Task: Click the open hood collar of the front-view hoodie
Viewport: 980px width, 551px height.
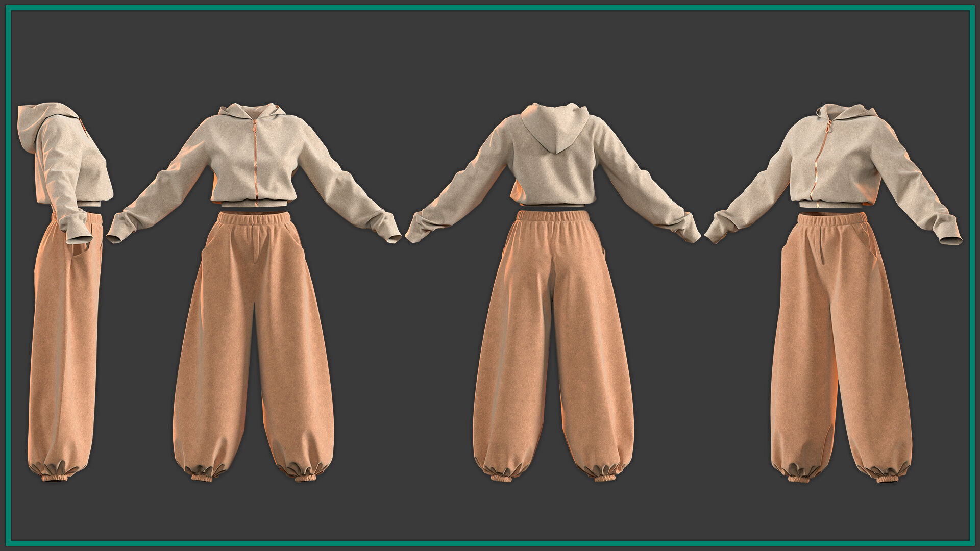Action: click(x=254, y=113)
